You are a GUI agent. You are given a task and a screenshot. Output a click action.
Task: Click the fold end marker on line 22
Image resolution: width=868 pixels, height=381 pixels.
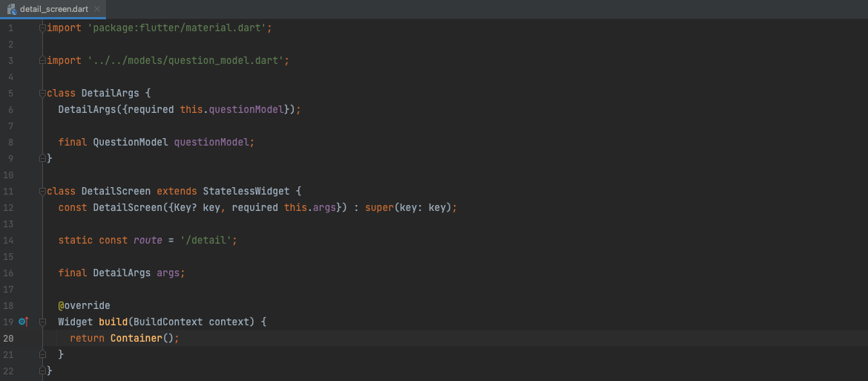[42, 371]
